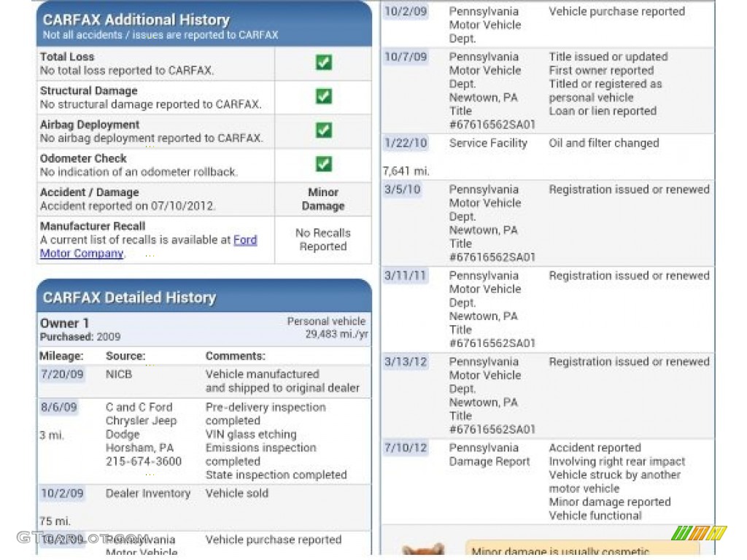Click the No Recalls Reported cell
The image size is (747, 560).
click(323, 239)
